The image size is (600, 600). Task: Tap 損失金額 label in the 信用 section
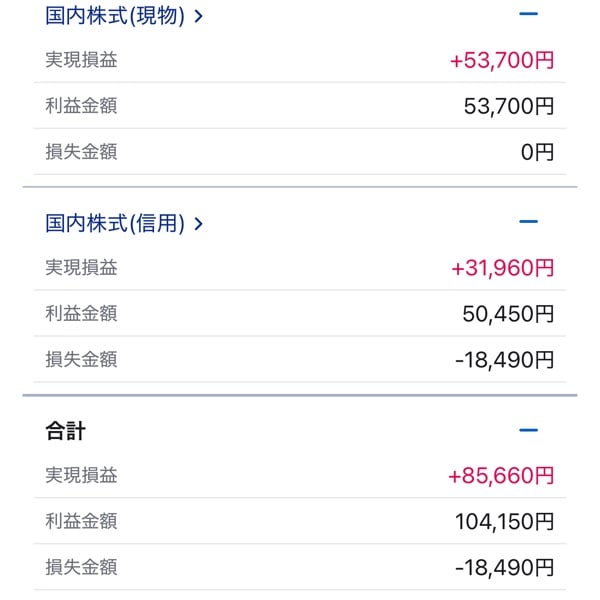[x=81, y=359]
